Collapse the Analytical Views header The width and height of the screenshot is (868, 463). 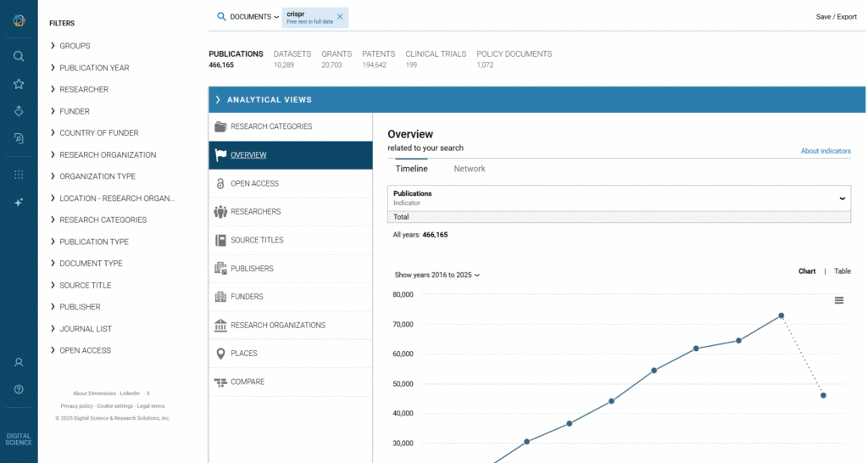269,100
